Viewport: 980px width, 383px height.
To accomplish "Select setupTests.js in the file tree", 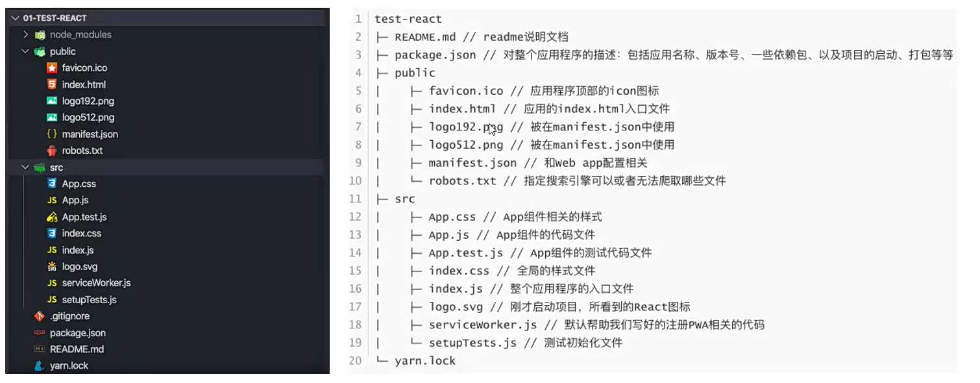I will pos(90,300).
